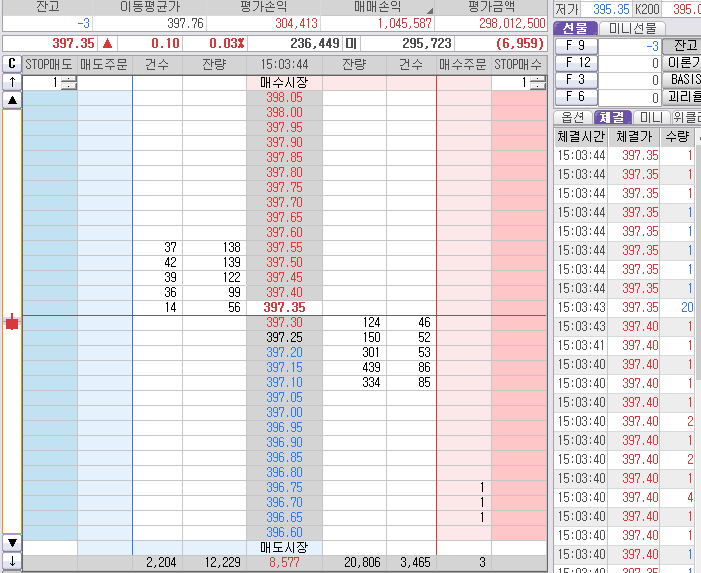Click bid quantity 439 at 397.15
701x573 pixels.
point(354,367)
